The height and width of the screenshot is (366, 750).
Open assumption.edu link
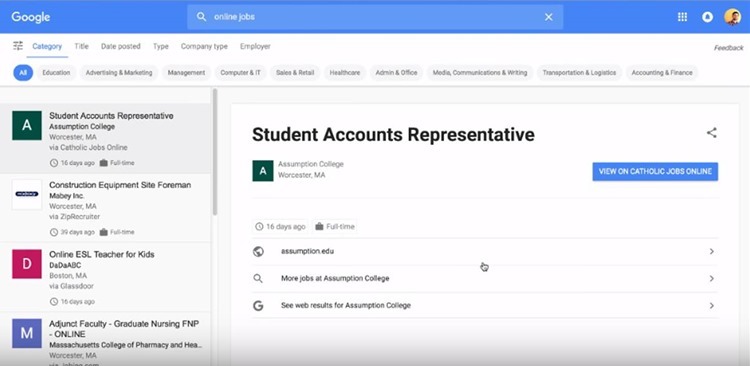point(307,251)
